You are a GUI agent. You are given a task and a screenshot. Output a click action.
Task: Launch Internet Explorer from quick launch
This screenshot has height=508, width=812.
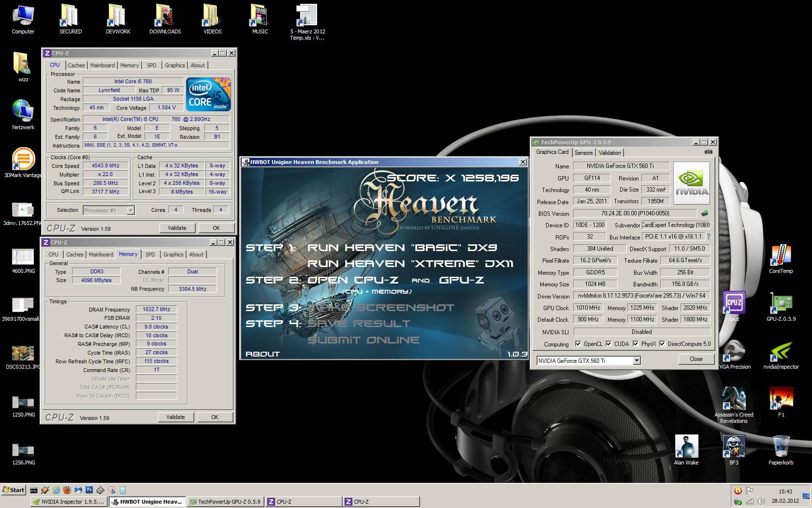click(x=56, y=490)
